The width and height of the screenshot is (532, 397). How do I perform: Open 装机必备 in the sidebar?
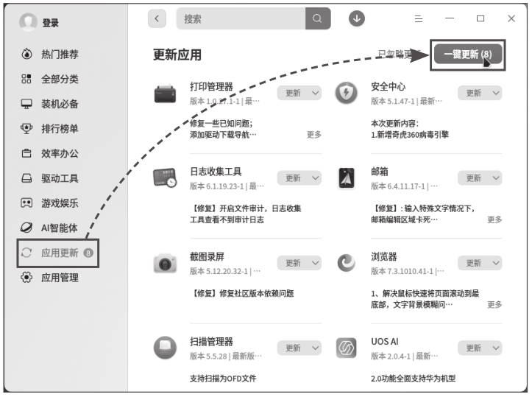(x=60, y=104)
